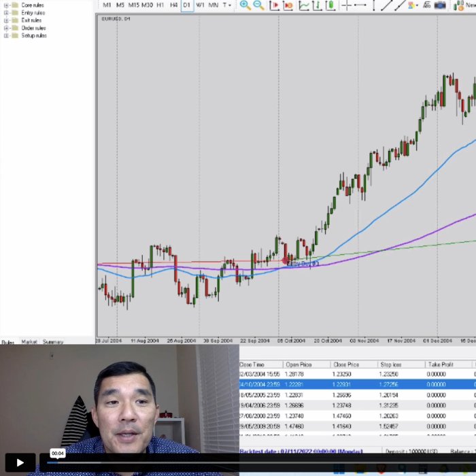Switch chart to M5 timeframe
Image resolution: width=476 pixels, height=476 pixels.
click(120, 5)
